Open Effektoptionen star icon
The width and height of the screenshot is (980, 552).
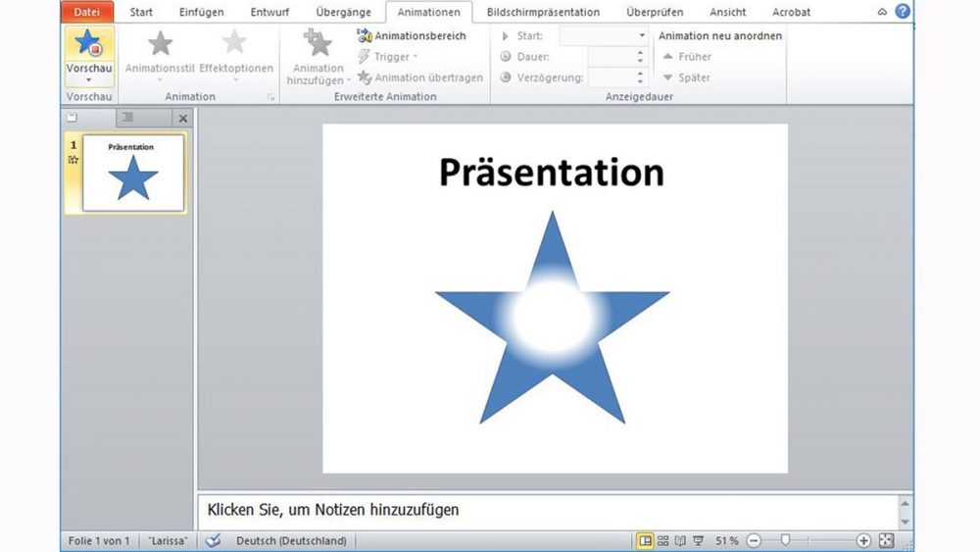point(235,43)
